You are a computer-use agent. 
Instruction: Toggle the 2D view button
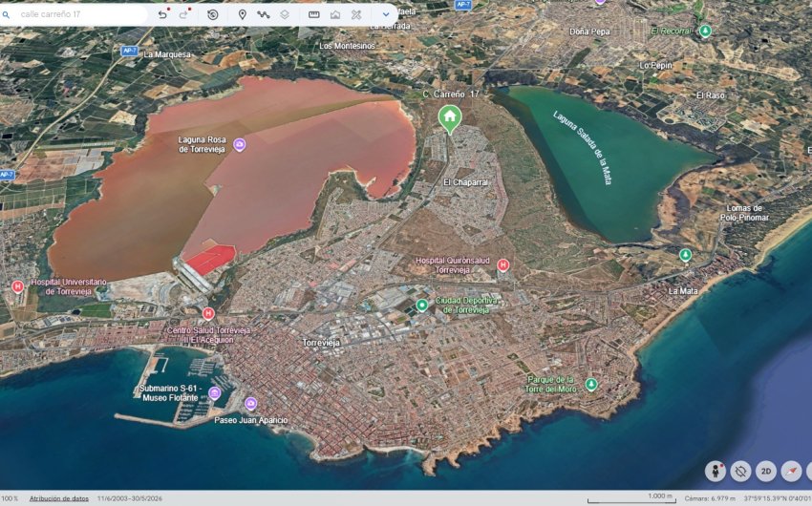(766, 472)
